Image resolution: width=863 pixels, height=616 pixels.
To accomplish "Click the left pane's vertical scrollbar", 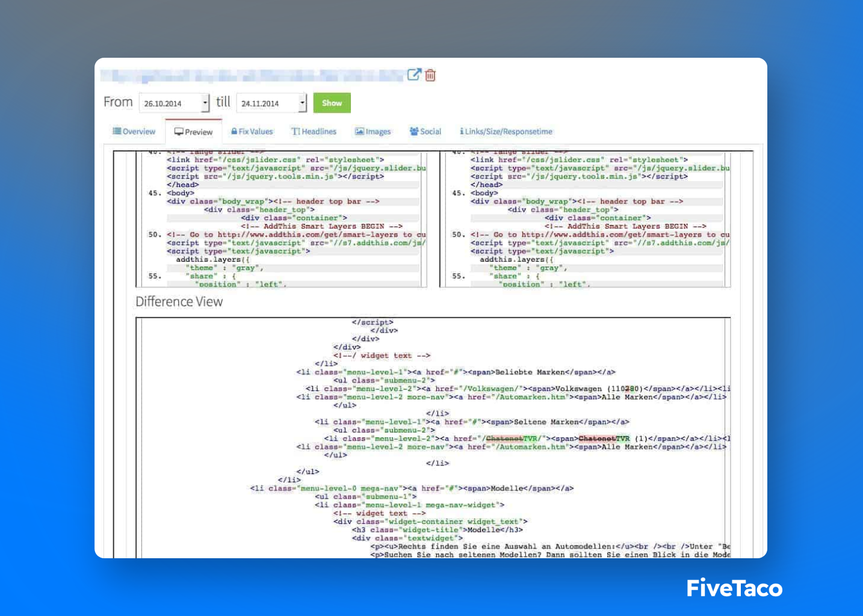I will pos(425,219).
